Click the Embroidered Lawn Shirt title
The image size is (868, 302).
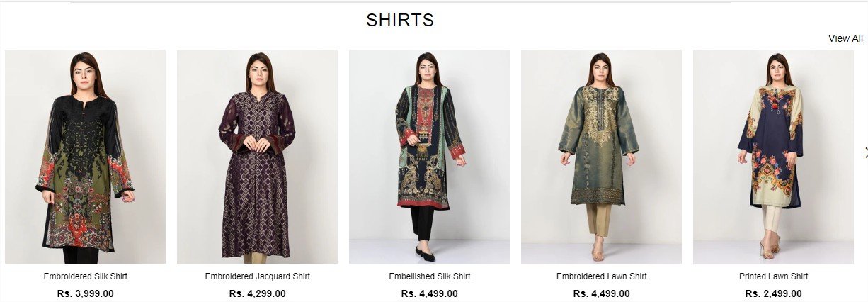(601, 276)
